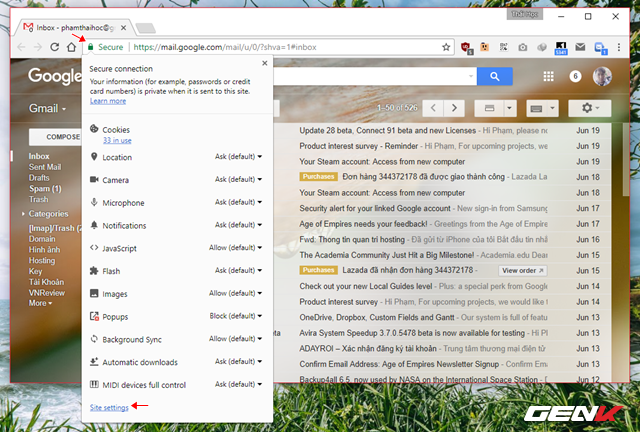Open the Check out your new Local Guides level email
The height and width of the screenshot is (432, 640).
pyautogui.click(x=423, y=286)
